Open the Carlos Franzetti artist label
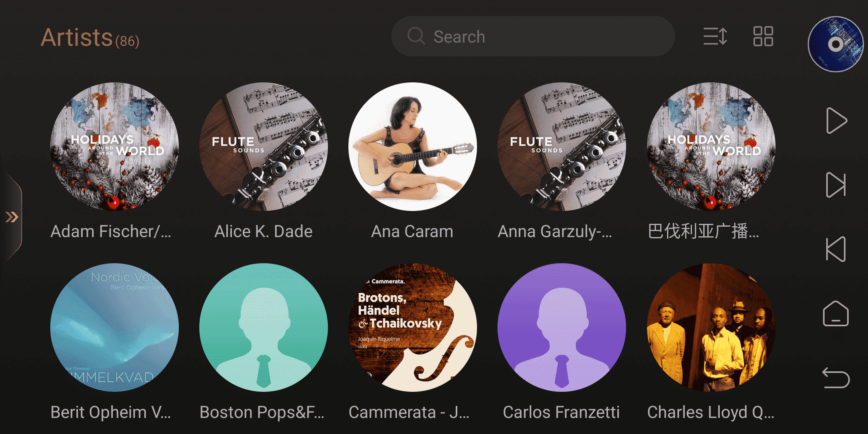This screenshot has width=868, height=434. 561,412
